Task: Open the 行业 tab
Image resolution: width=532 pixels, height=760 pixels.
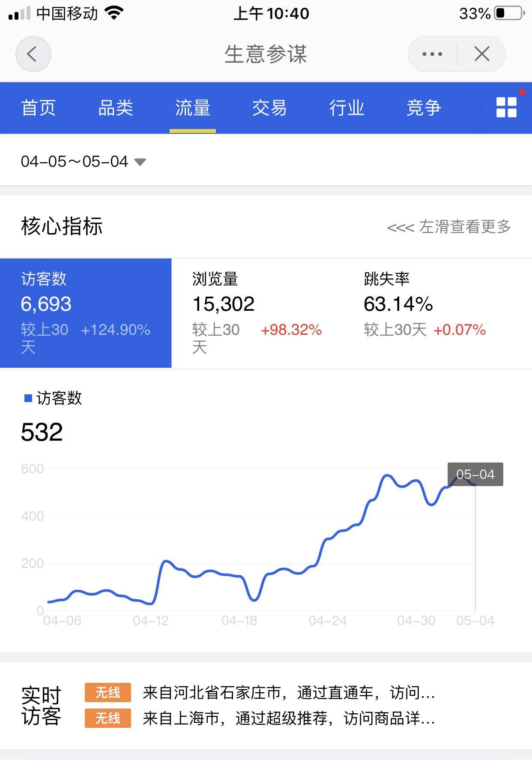Action: pyautogui.click(x=347, y=108)
